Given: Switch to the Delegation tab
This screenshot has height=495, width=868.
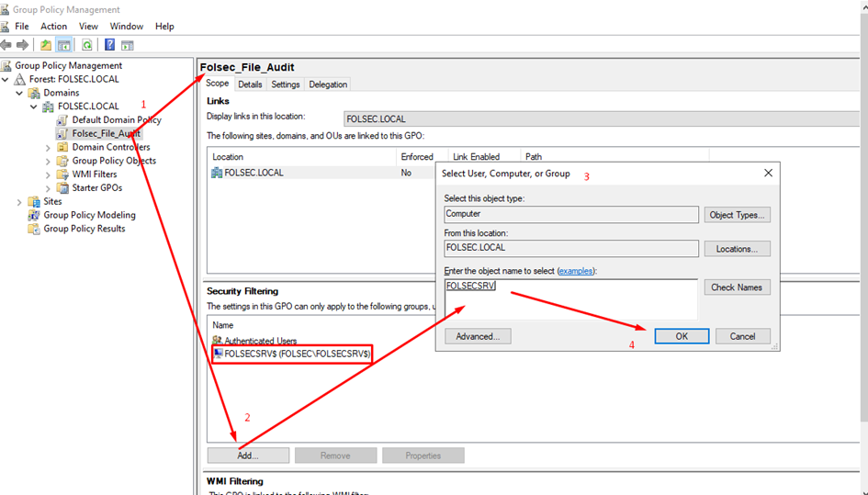Looking at the screenshot, I should click(x=328, y=84).
